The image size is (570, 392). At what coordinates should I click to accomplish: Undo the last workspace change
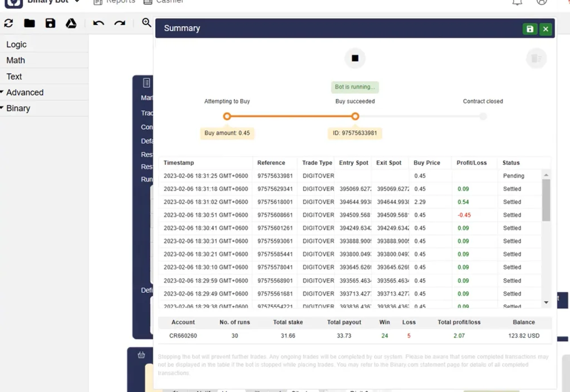tap(99, 23)
